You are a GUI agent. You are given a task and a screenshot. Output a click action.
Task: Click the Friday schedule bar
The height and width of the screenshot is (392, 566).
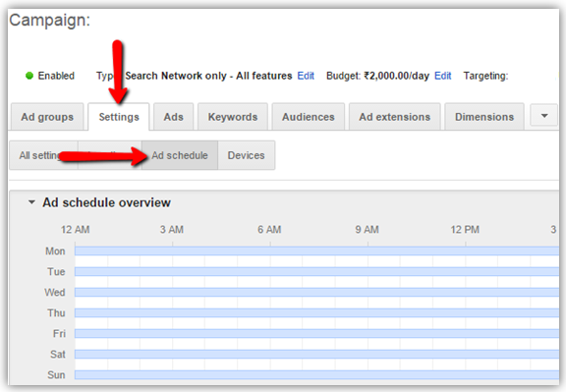pos(316,333)
